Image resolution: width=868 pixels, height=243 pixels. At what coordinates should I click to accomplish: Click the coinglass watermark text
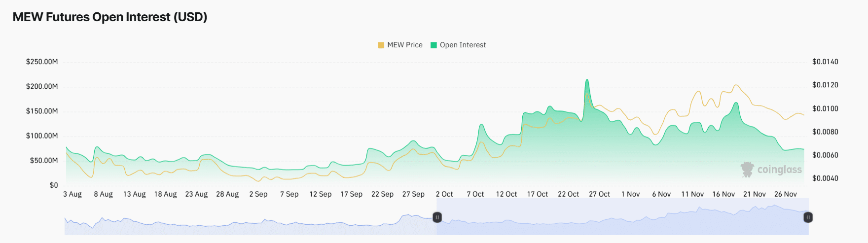coord(779,170)
